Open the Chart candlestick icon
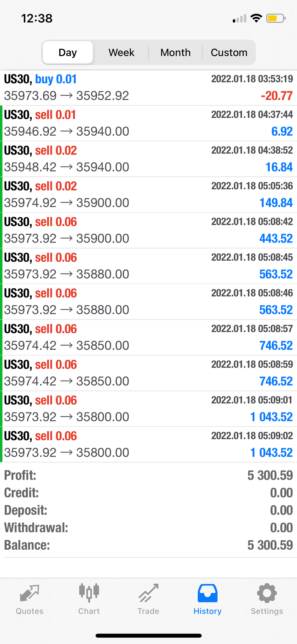This screenshot has height=644, width=297. coord(89,593)
